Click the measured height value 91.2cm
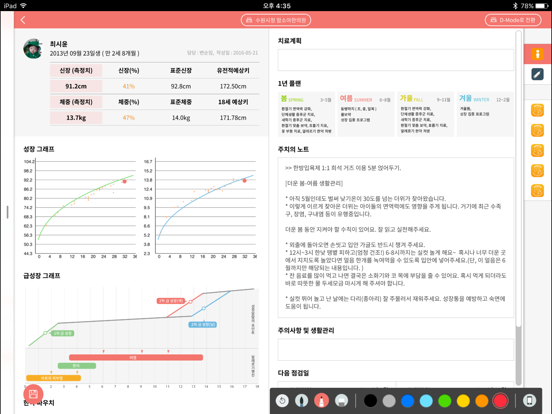 tap(76, 86)
